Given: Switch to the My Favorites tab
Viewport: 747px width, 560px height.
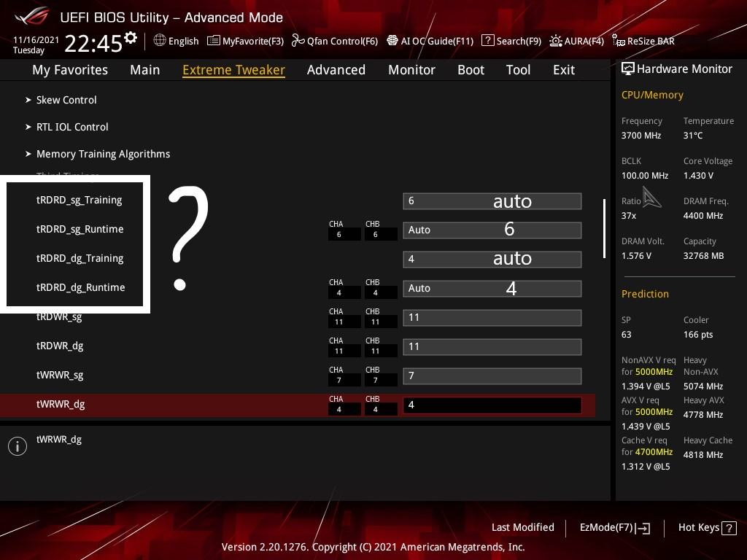Looking at the screenshot, I should point(70,70).
